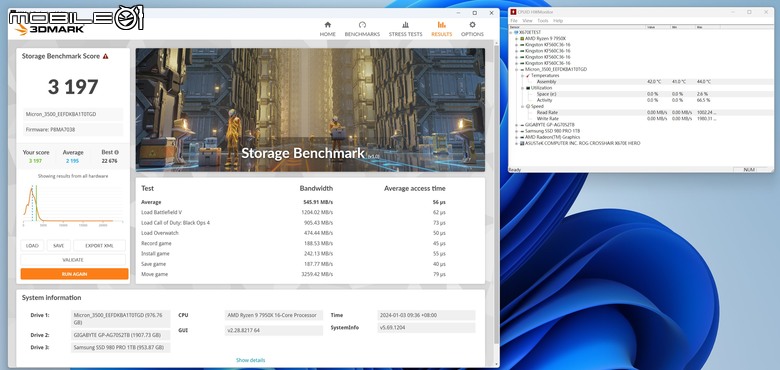Click the thermometer icon beside Temperatures
The image size is (780, 370).
click(x=528, y=76)
